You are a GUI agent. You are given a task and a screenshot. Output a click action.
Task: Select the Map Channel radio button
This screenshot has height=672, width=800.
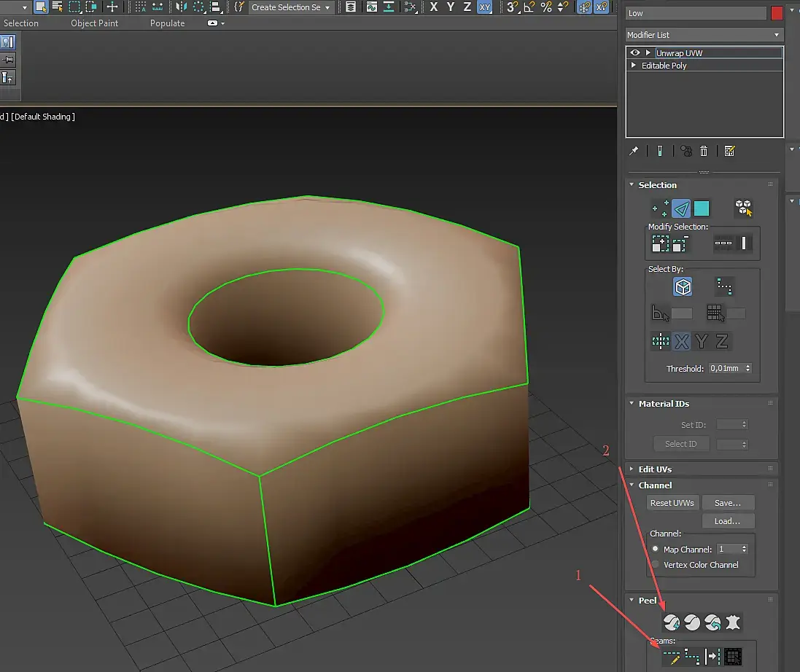(x=656, y=549)
